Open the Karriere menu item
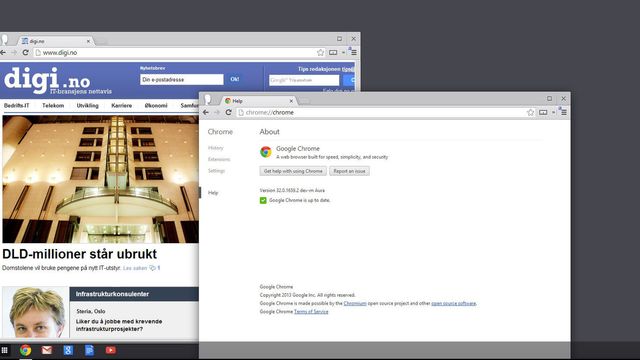Image resolution: width=640 pixels, height=360 pixels. pos(122,105)
